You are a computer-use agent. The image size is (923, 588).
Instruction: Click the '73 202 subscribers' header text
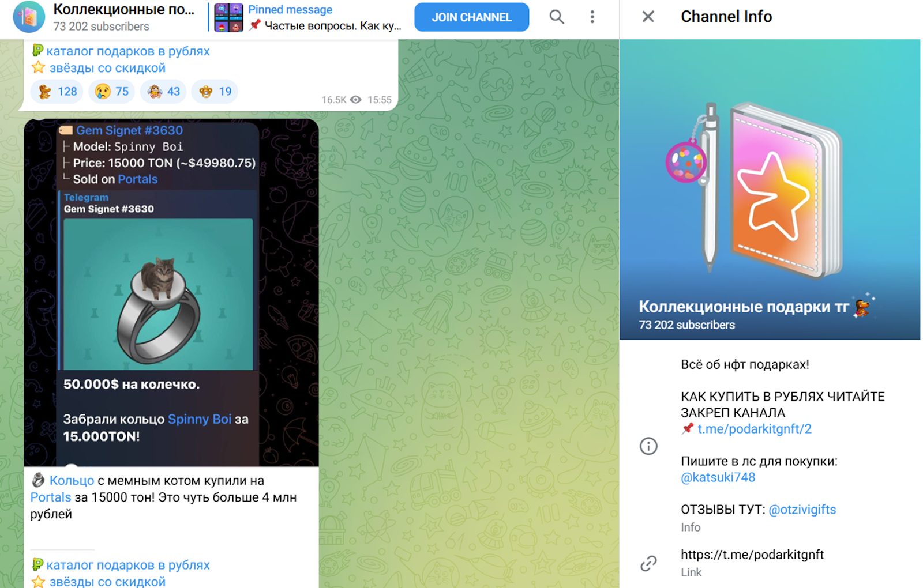tap(102, 27)
